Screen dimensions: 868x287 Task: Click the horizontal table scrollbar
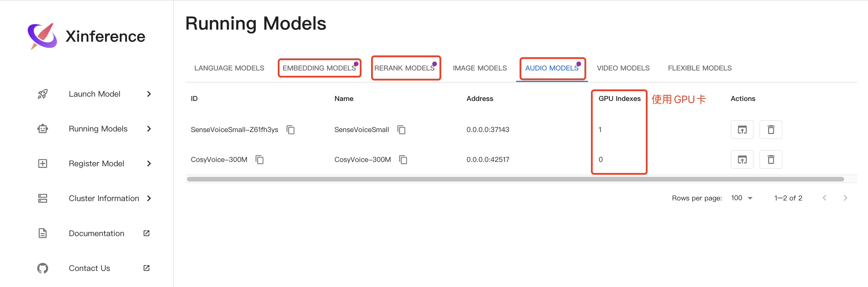(x=515, y=179)
